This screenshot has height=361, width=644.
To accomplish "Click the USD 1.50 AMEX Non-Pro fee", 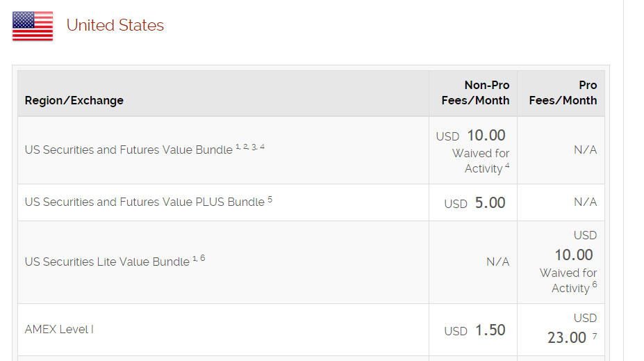I will pos(474,330).
